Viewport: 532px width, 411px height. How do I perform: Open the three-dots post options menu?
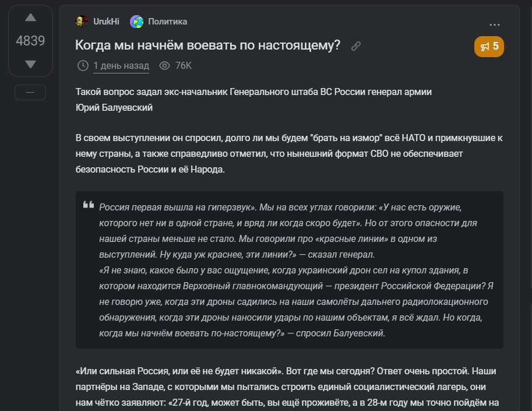click(495, 25)
